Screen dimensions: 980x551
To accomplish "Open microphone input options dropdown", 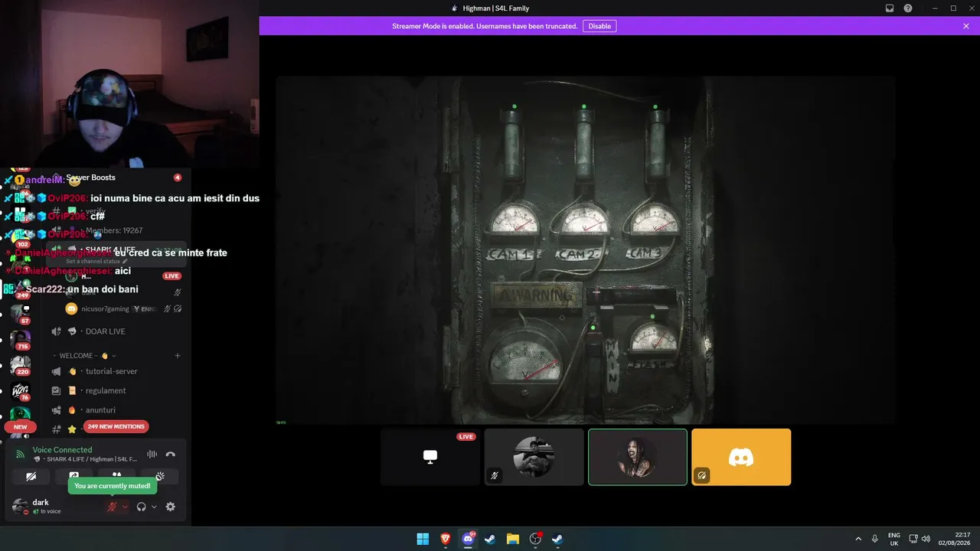I will tap(125, 507).
